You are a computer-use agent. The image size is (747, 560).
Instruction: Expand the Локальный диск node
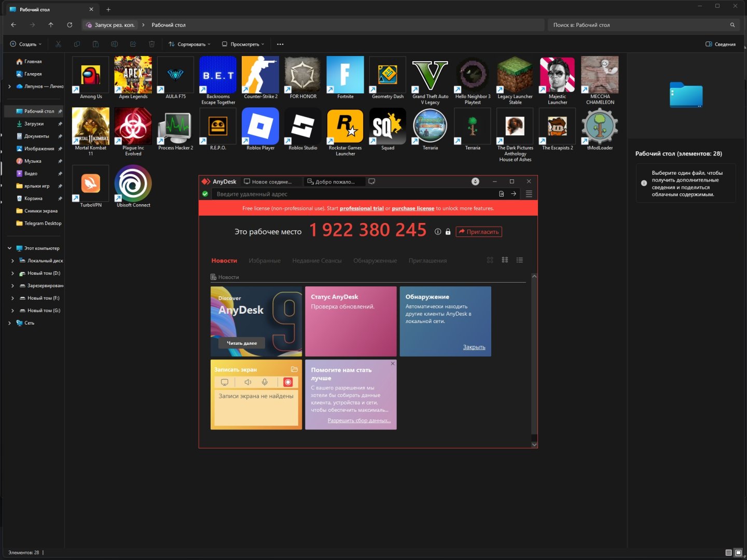pos(13,261)
